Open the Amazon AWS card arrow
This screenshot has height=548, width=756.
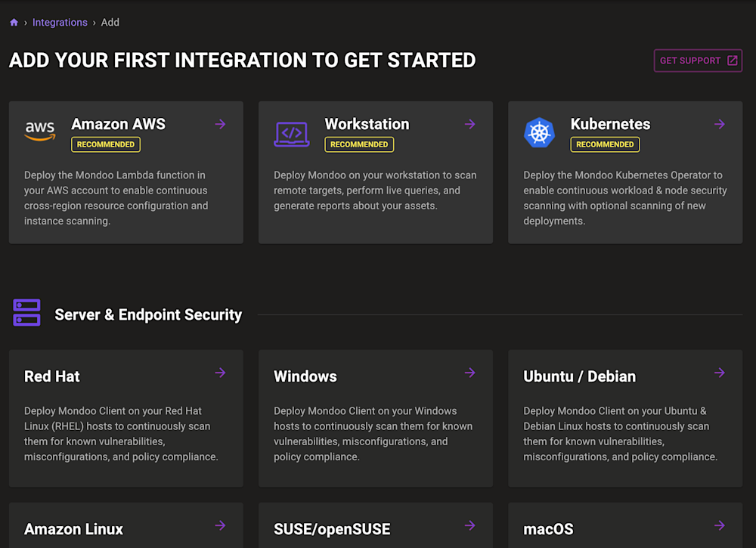click(220, 125)
